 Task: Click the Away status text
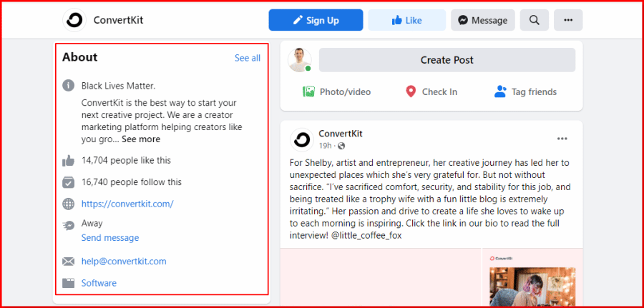(92, 224)
